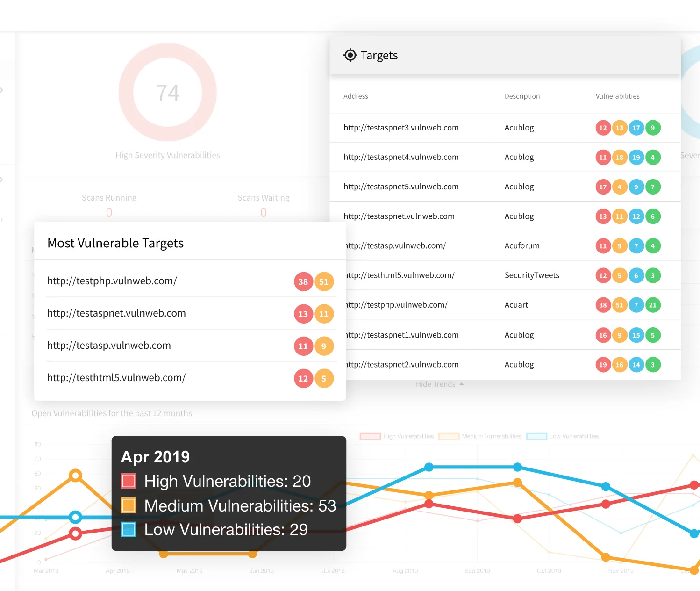
Task: Open the http://testphp.vulnweb.com/ link
Action: (x=112, y=281)
